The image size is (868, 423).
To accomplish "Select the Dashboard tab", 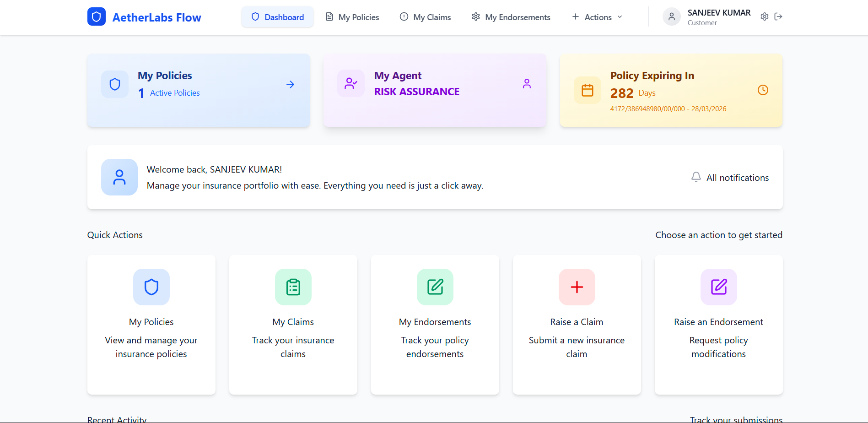I will click(278, 16).
